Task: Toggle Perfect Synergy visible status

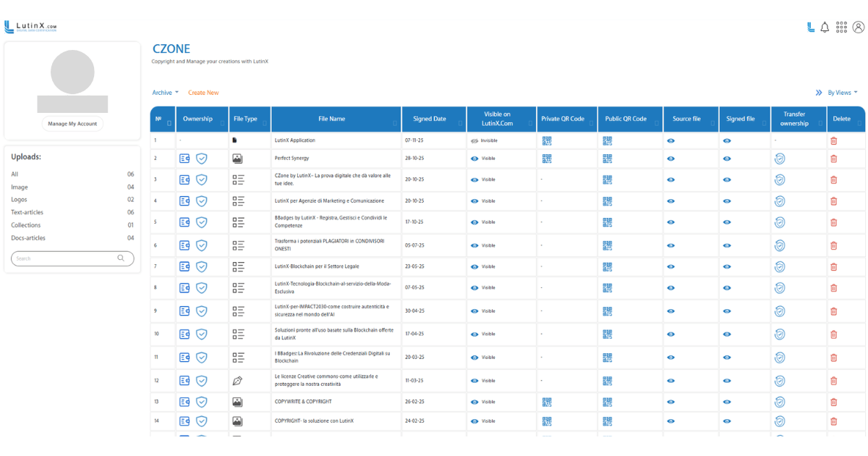Action: (475, 159)
